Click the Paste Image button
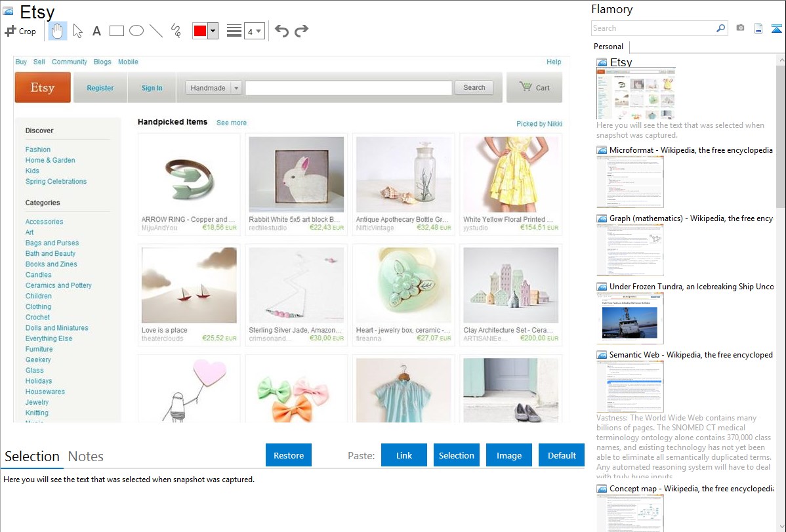 pyautogui.click(x=508, y=455)
